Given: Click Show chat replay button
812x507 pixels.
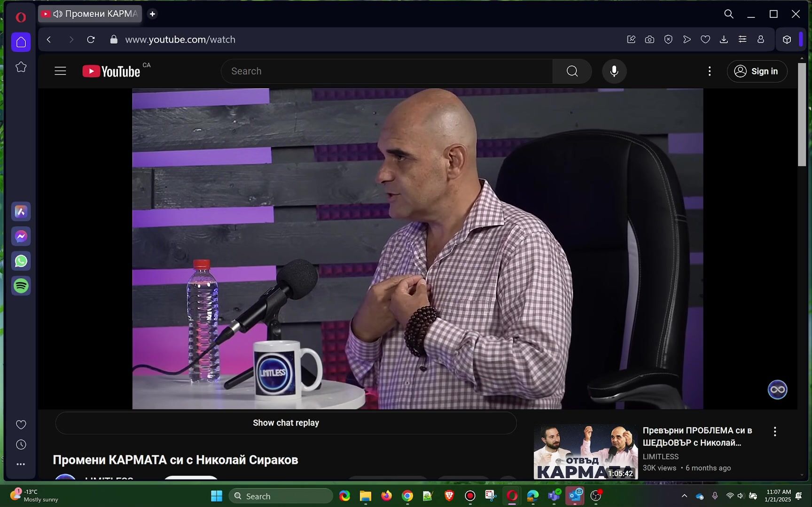Looking at the screenshot, I should [x=286, y=423].
